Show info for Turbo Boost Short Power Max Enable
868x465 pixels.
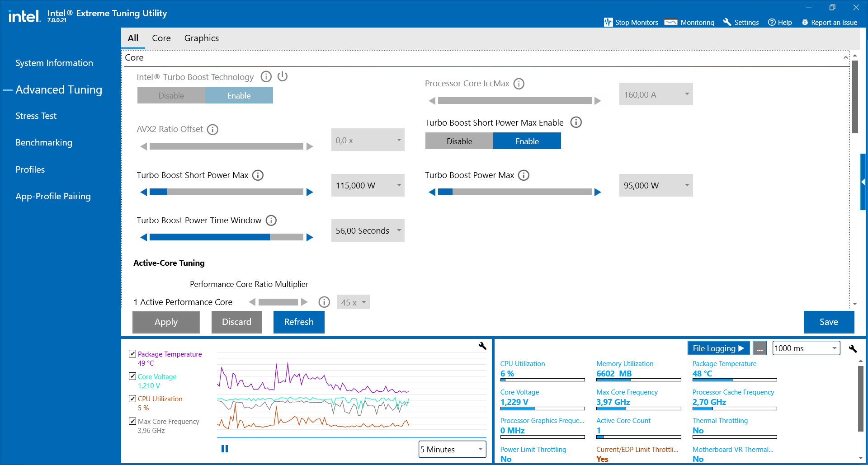click(576, 122)
